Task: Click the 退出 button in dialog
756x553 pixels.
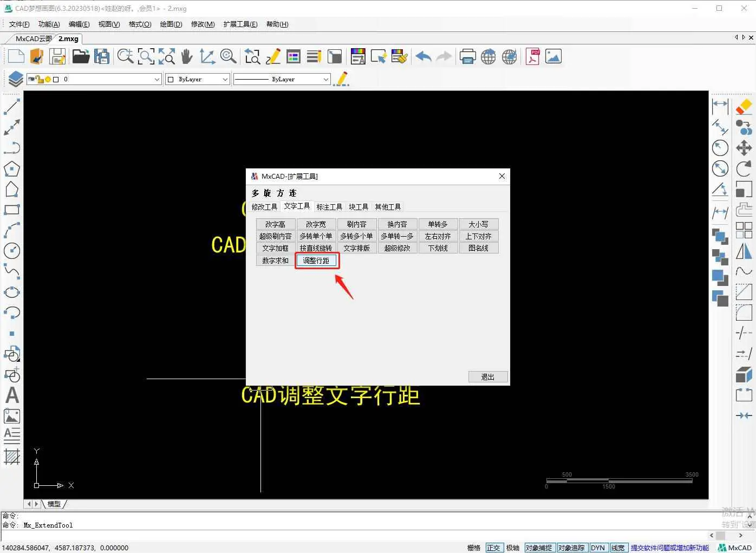Action: [487, 377]
